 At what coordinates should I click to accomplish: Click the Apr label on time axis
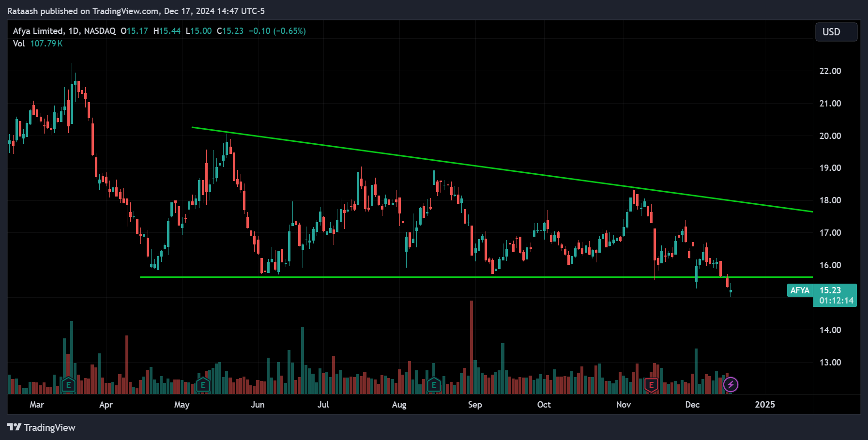pyautogui.click(x=106, y=405)
